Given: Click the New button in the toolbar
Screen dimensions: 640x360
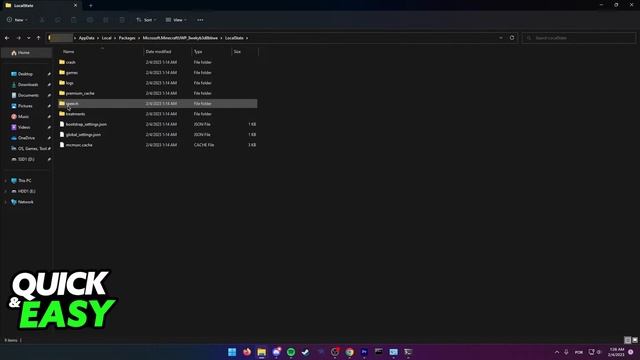Looking at the screenshot, I should 17,20.
